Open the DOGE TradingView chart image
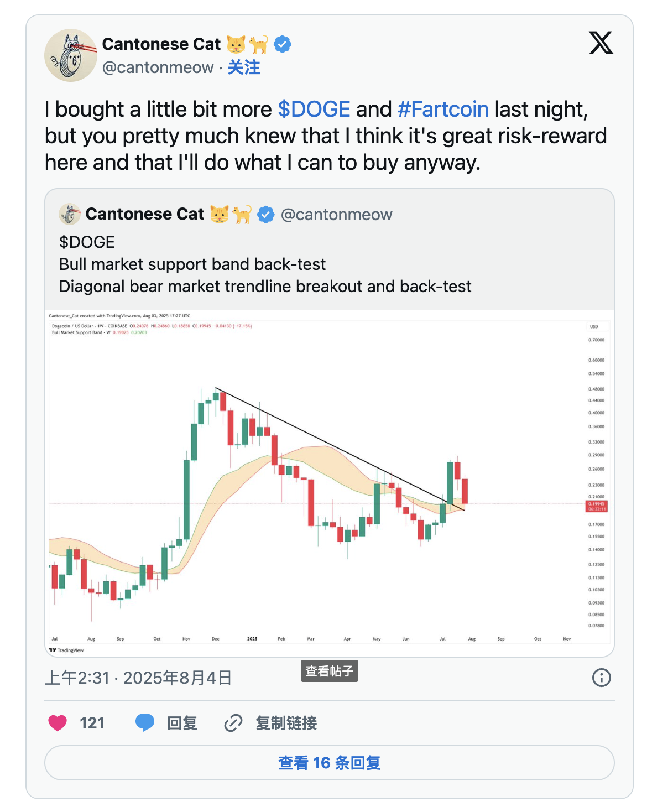 pyautogui.click(x=329, y=481)
